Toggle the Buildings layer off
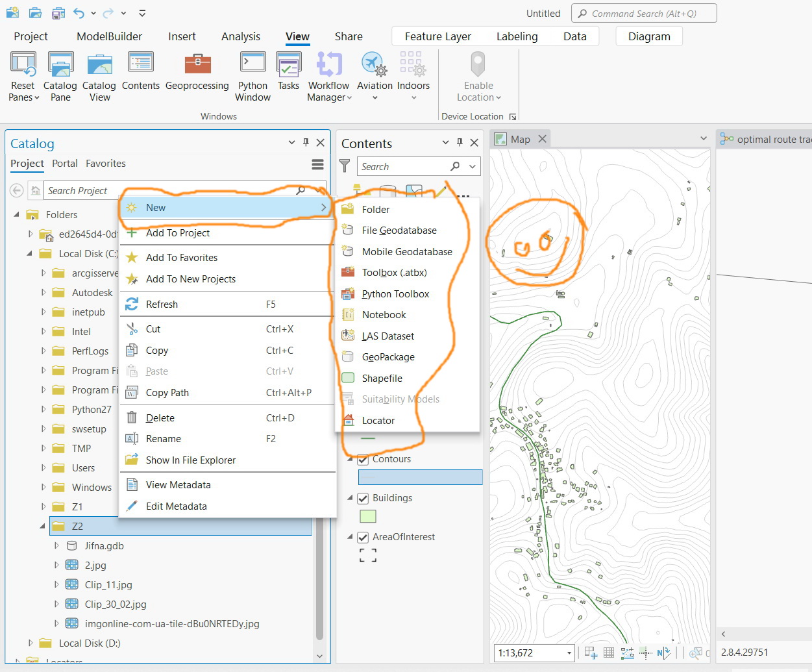 pyautogui.click(x=362, y=498)
